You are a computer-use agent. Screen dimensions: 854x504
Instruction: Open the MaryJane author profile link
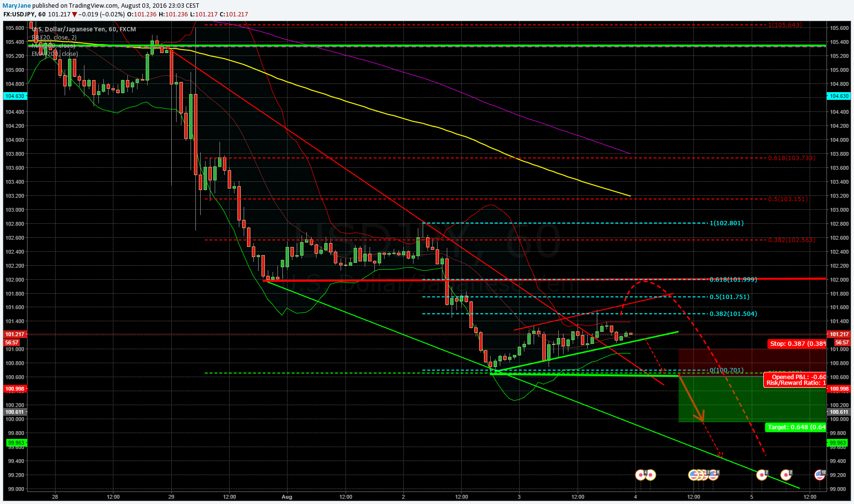(x=17, y=6)
